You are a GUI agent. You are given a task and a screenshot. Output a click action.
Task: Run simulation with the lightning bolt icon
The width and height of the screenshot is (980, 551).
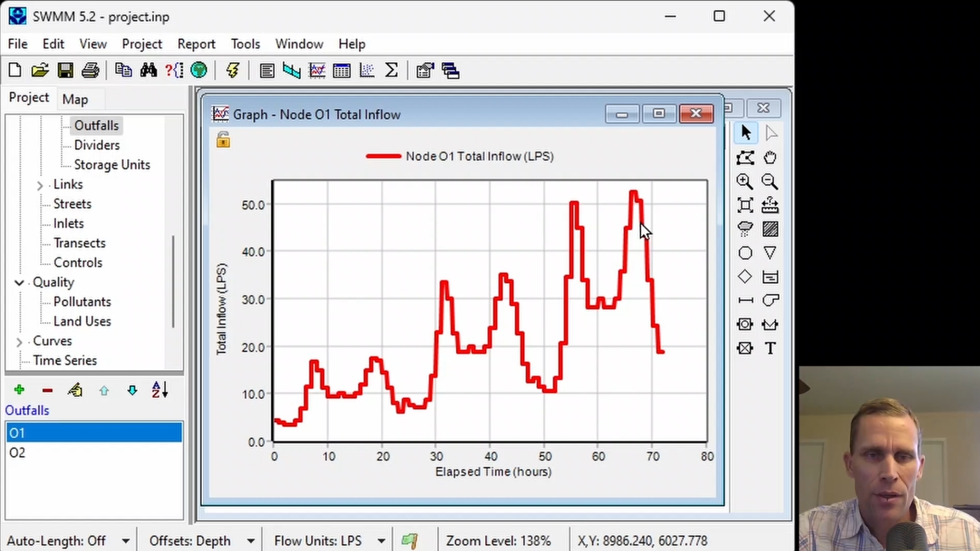[x=232, y=71]
